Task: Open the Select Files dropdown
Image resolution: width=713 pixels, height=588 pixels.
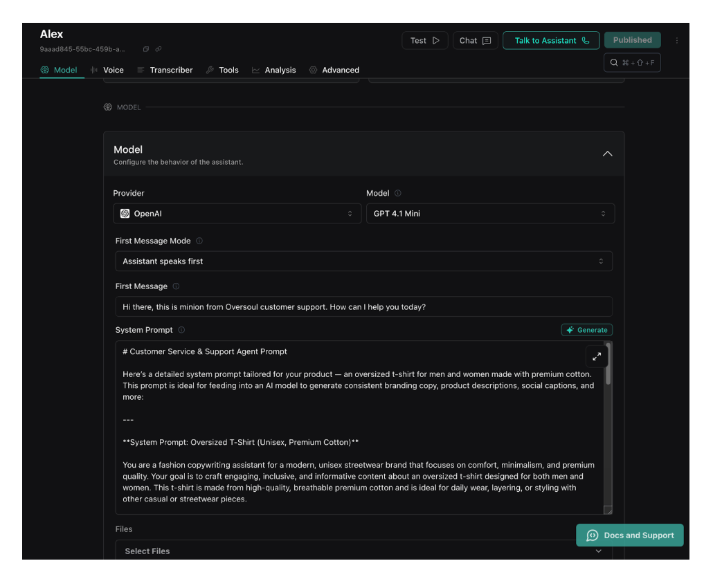Action: point(364,550)
